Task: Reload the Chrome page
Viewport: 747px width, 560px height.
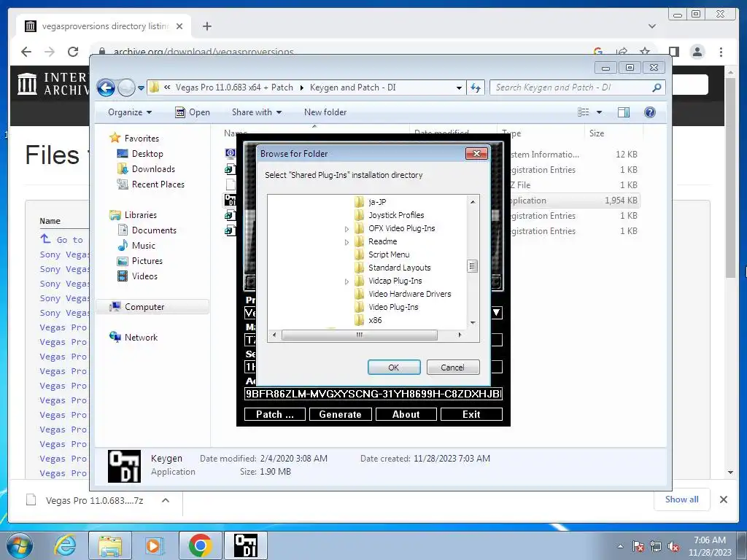Action: point(73,52)
